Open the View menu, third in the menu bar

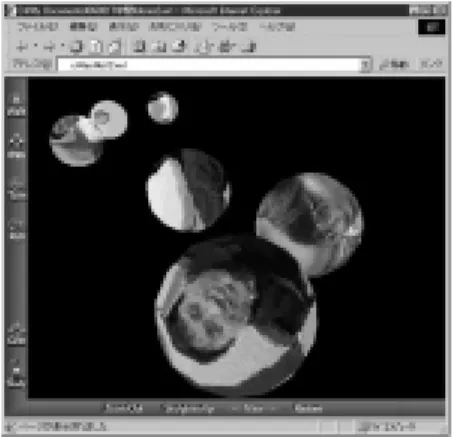[x=124, y=27]
